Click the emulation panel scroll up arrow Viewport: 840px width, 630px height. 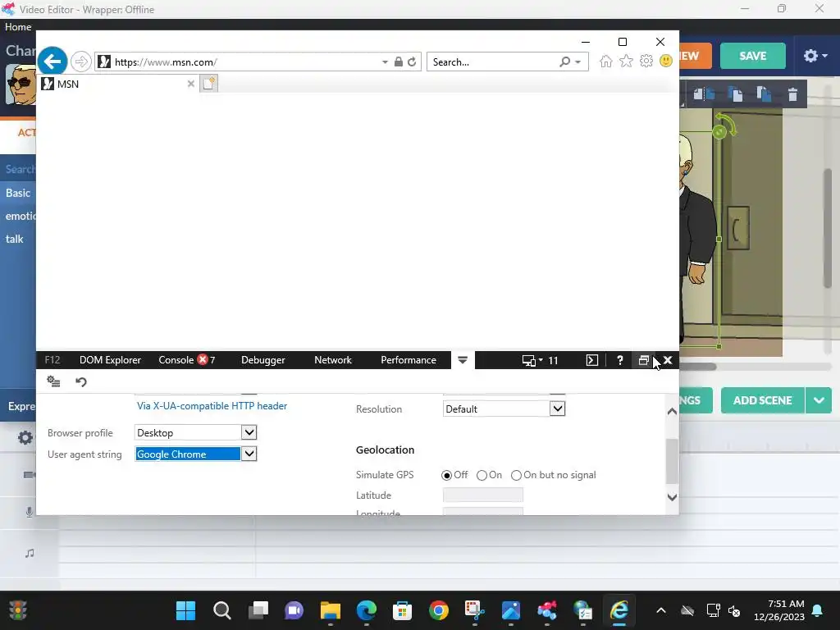point(672,412)
